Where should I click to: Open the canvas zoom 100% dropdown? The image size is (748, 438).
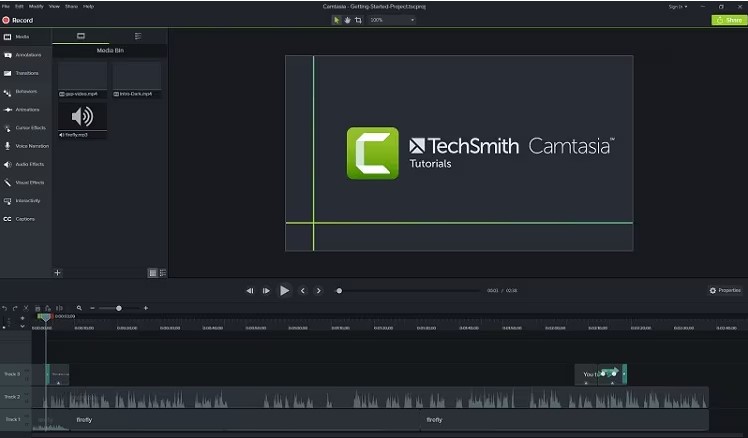(x=392, y=20)
